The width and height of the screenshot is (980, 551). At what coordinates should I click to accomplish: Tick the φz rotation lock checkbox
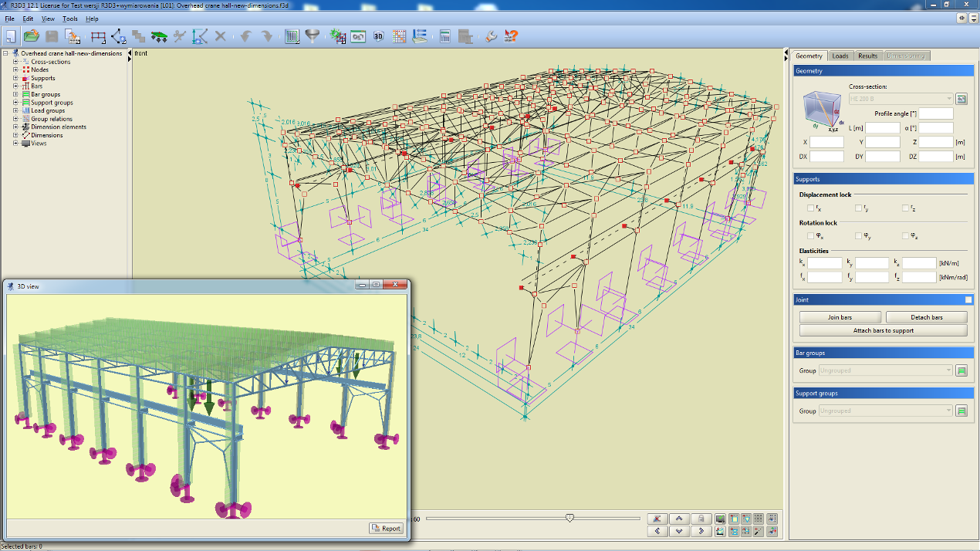click(906, 235)
